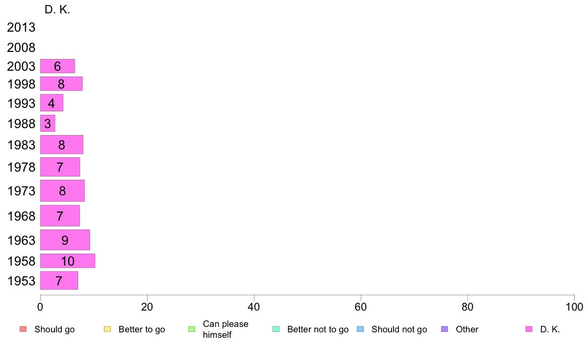Click the D. K. chart title
This screenshot has height=364, width=588.
tap(57, 10)
